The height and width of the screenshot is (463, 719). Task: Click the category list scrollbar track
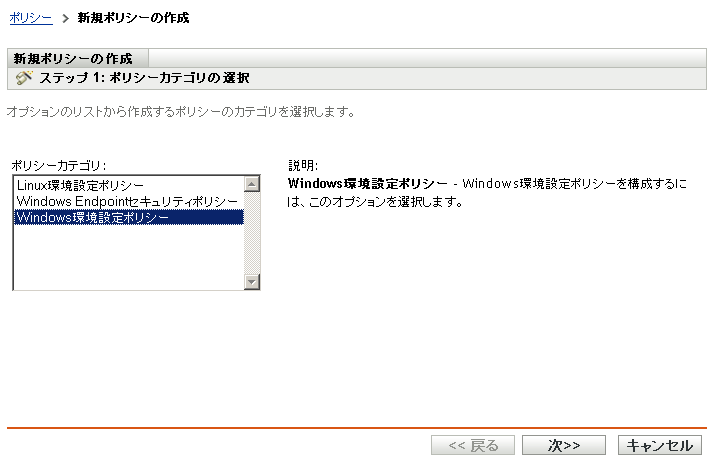pyautogui.click(x=252, y=233)
